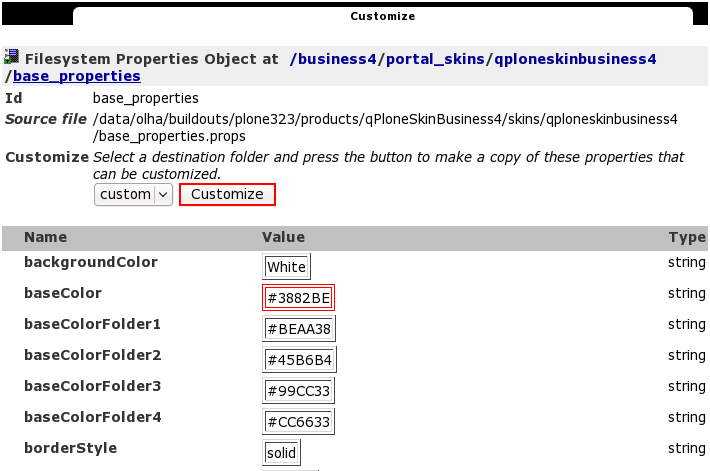Click the borderStyle value solid
This screenshot has width=710, height=471.
click(281, 453)
